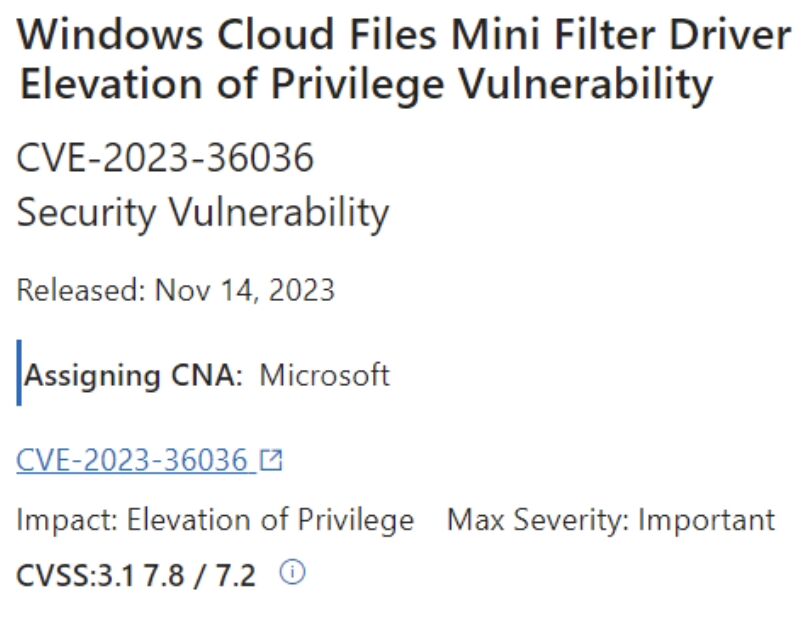802x620 pixels.
Task: Click the Security Vulnerability subtitle
Action: click(203, 213)
